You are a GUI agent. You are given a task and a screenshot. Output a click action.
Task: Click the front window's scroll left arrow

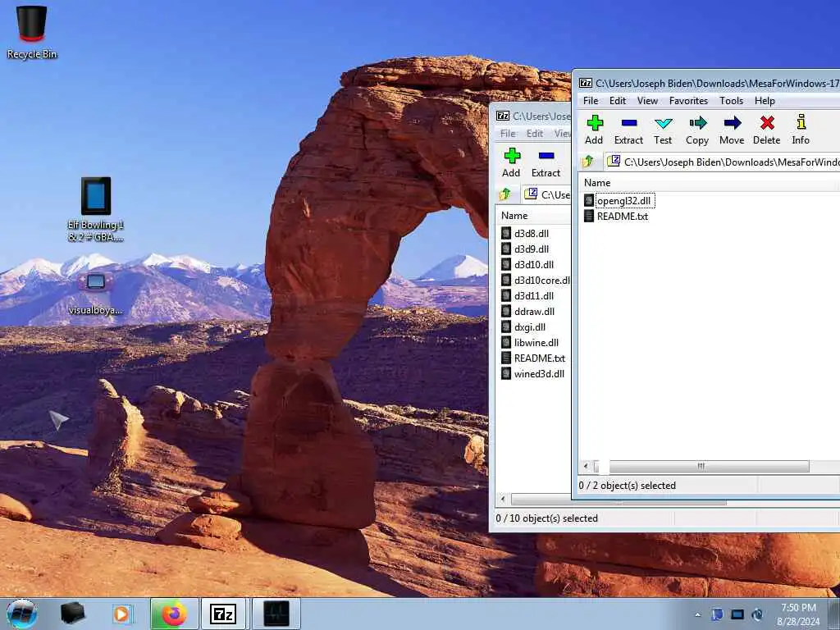coord(586,466)
